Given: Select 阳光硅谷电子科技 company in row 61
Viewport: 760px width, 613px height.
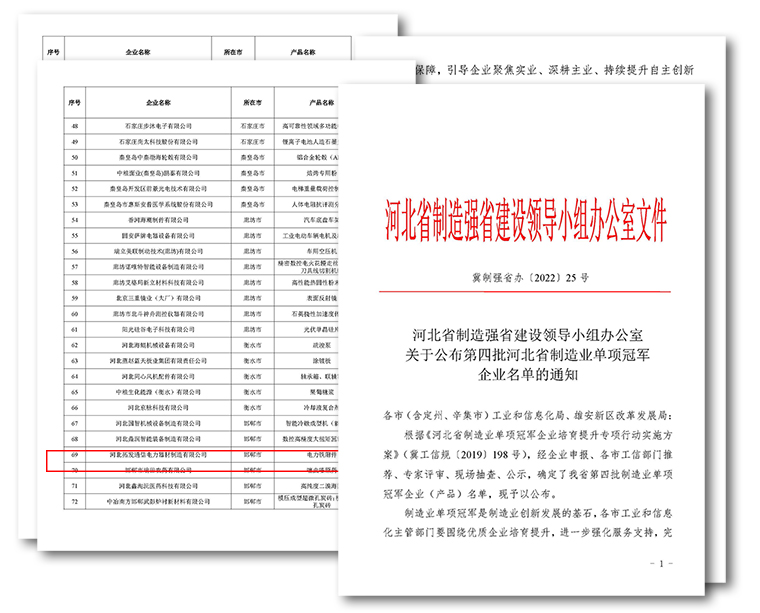Looking at the screenshot, I should pyautogui.click(x=157, y=329).
